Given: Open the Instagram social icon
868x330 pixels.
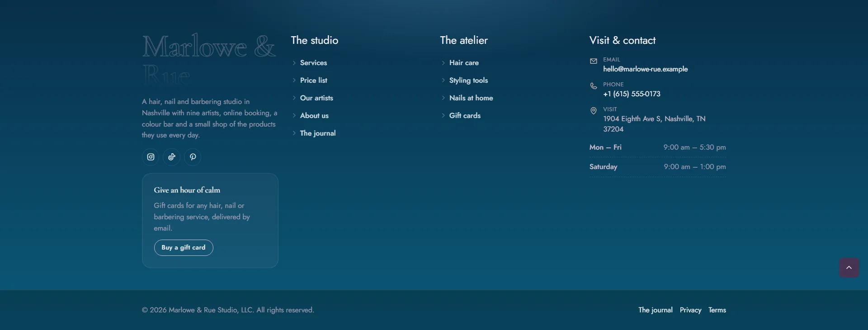Looking at the screenshot, I should point(151,157).
